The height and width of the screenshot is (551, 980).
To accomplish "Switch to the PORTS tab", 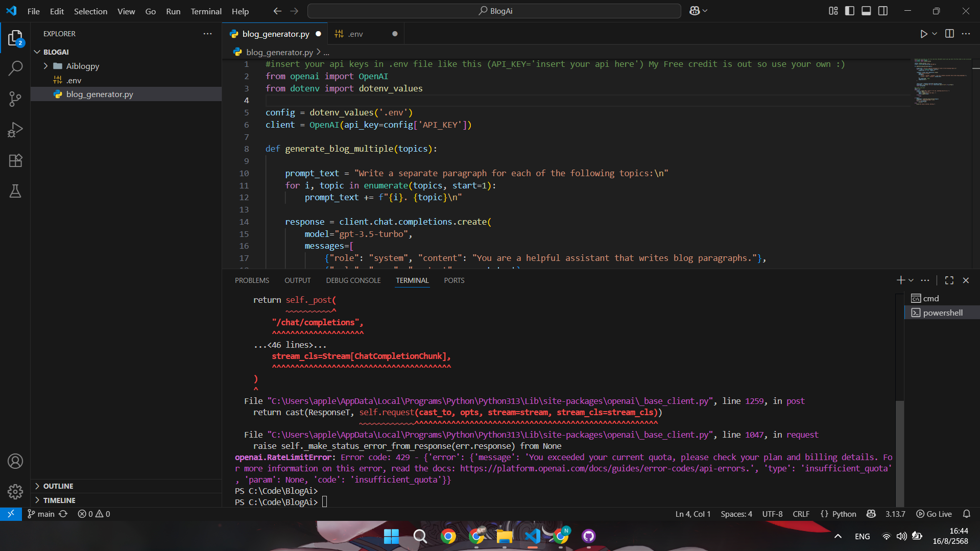I will tap(454, 280).
